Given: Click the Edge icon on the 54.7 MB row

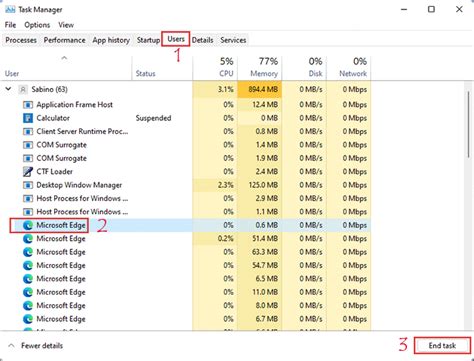Looking at the screenshot, I should (x=28, y=265).
